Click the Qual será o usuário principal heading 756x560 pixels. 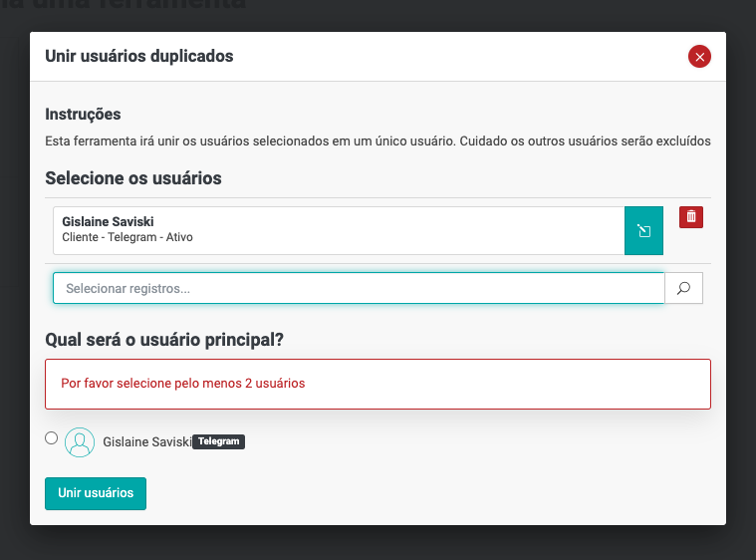[x=164, y=340]
